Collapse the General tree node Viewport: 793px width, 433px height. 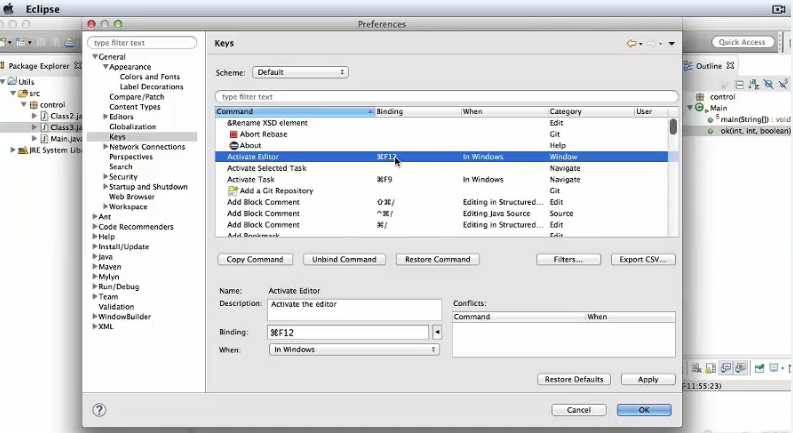[x=95, y=57]
